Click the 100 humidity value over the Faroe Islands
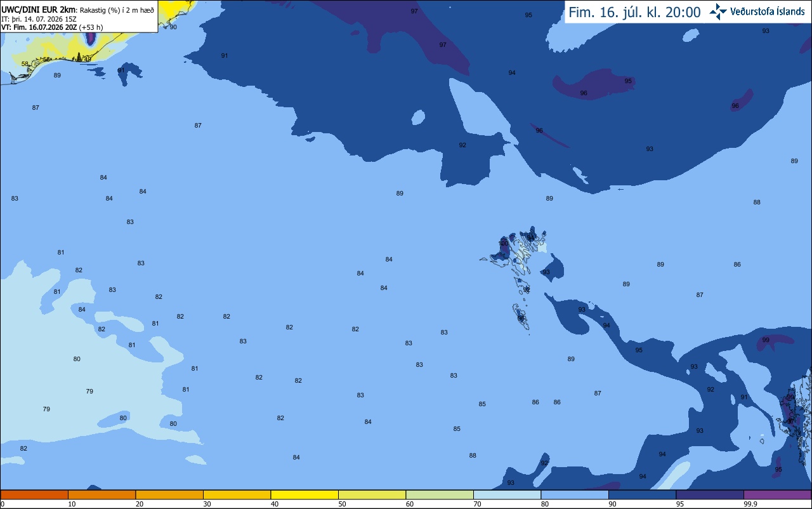This screenshot has height=509, width=812. point(503,243)
